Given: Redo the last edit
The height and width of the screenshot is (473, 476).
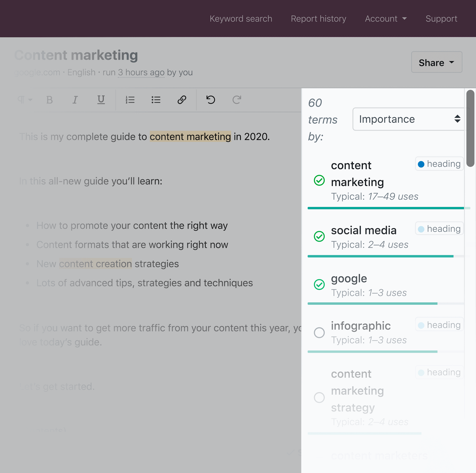Looking at the screenshot, I should (x=236, y=100).
